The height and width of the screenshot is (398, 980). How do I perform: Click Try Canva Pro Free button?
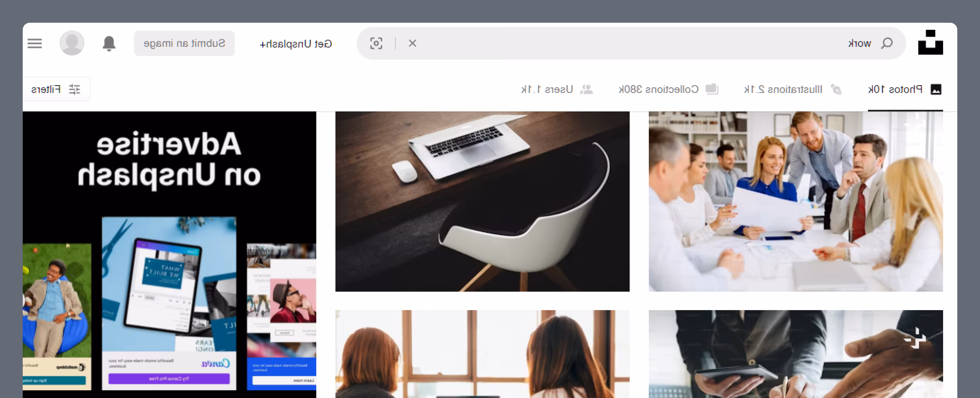[169, 379]
